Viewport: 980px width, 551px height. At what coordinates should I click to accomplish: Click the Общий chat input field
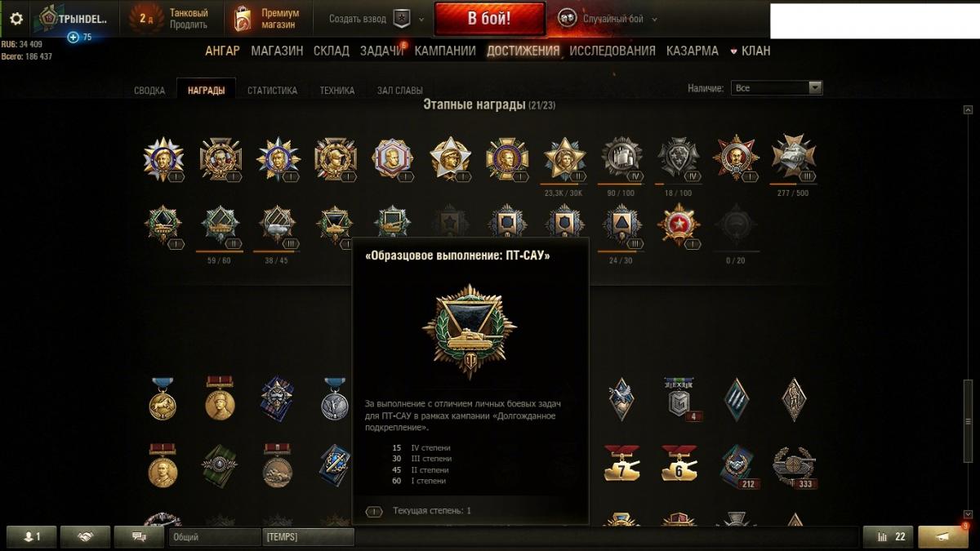coord(214,536)
